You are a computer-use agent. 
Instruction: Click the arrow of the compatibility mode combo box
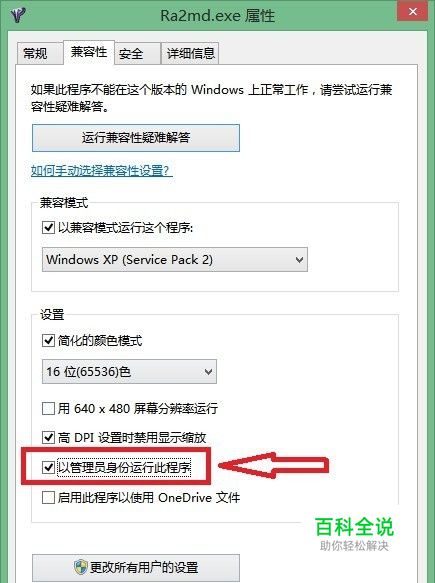tap(299, 260)
